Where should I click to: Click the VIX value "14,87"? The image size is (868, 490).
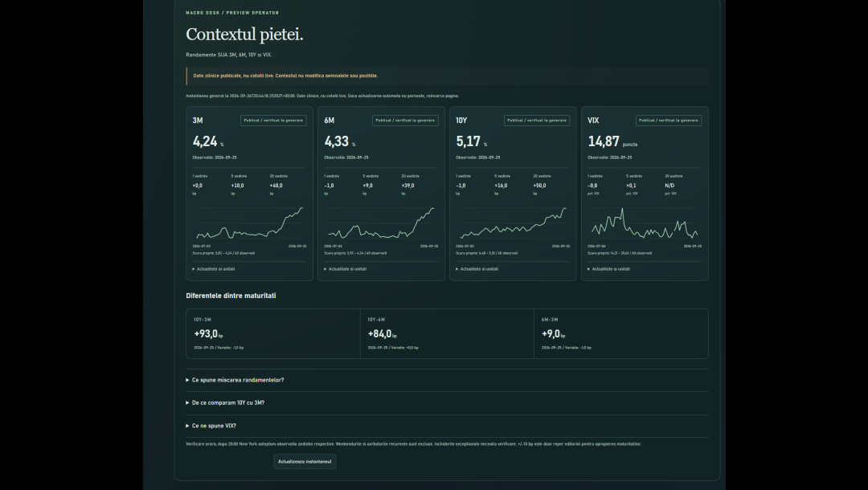coord(604,141)
